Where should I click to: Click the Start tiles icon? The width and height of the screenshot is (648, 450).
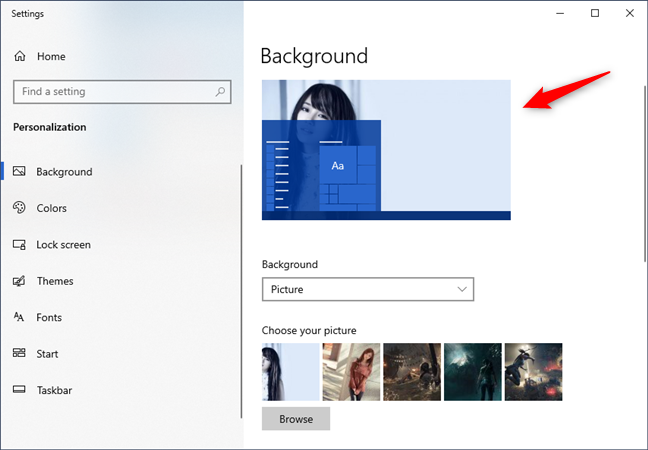click(x=19, y=353)
